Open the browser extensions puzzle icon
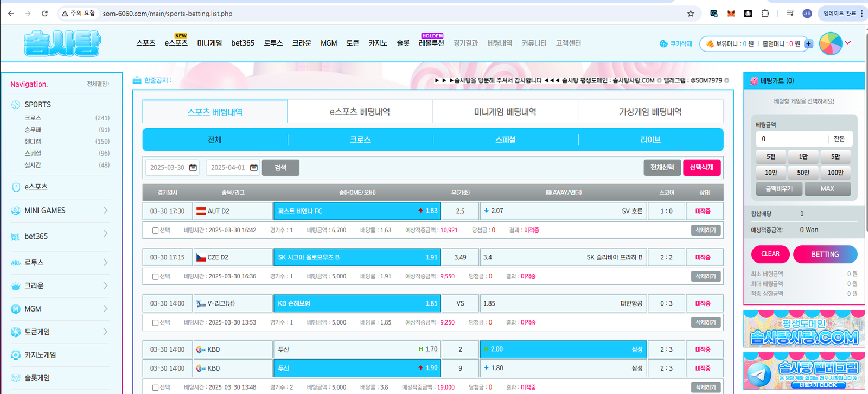The image size is (868, 394). 765,14
